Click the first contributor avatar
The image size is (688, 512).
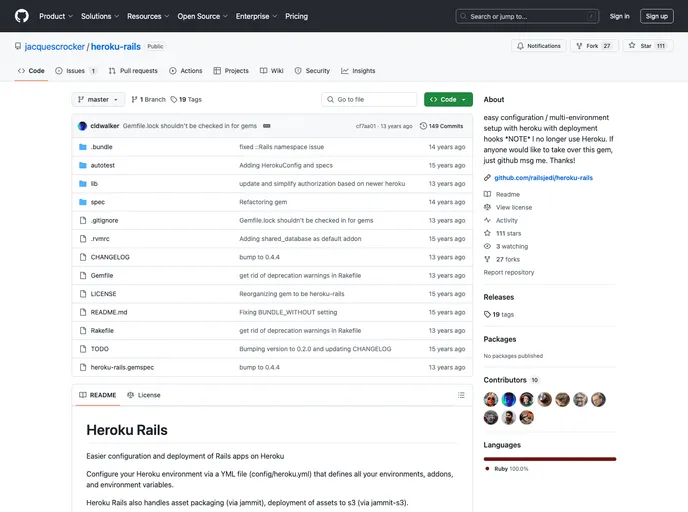pyautogui.click(x=491, y=399)
